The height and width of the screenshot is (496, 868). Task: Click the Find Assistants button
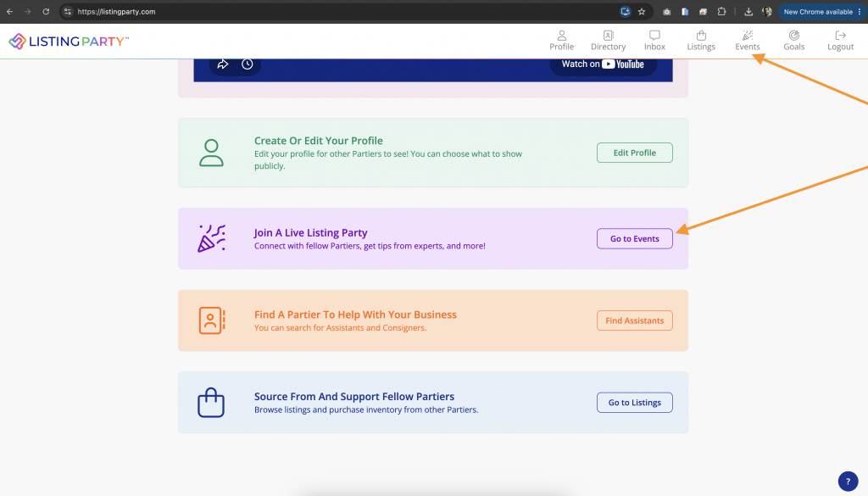pyautogui.click(x=634, y=320)
